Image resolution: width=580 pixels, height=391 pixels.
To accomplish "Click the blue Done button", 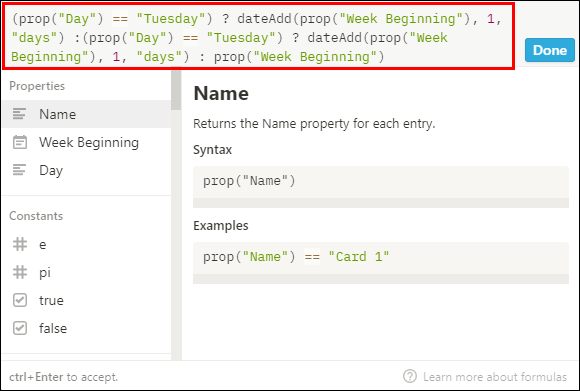I will tap(550, 50).
